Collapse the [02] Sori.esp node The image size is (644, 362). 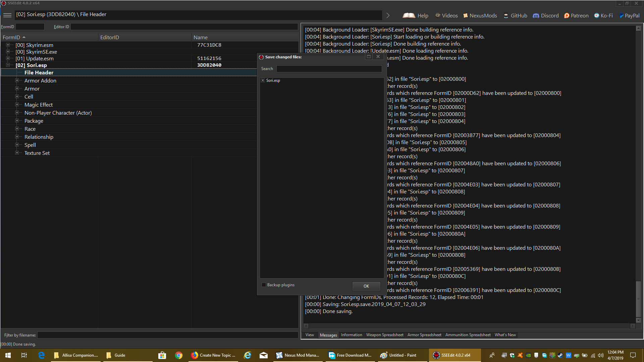coord(8,65)
